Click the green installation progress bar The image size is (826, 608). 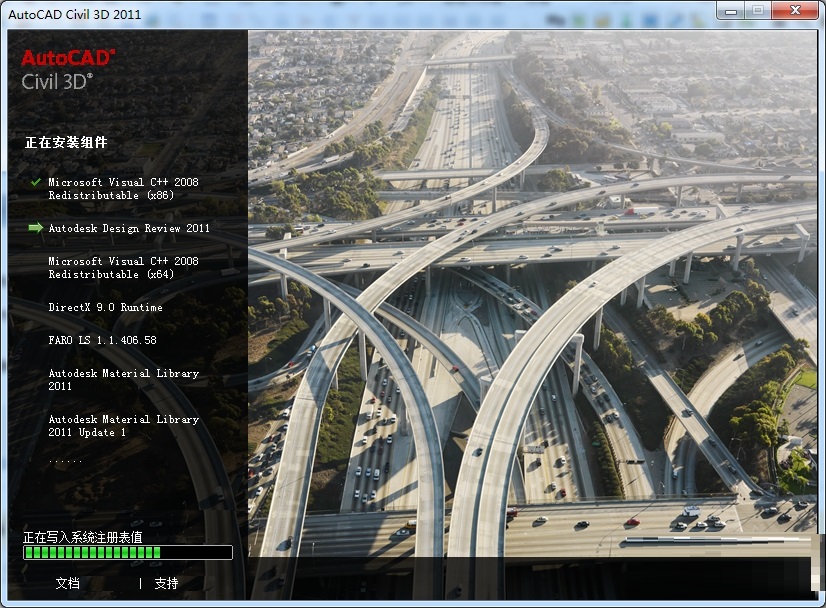128,552
